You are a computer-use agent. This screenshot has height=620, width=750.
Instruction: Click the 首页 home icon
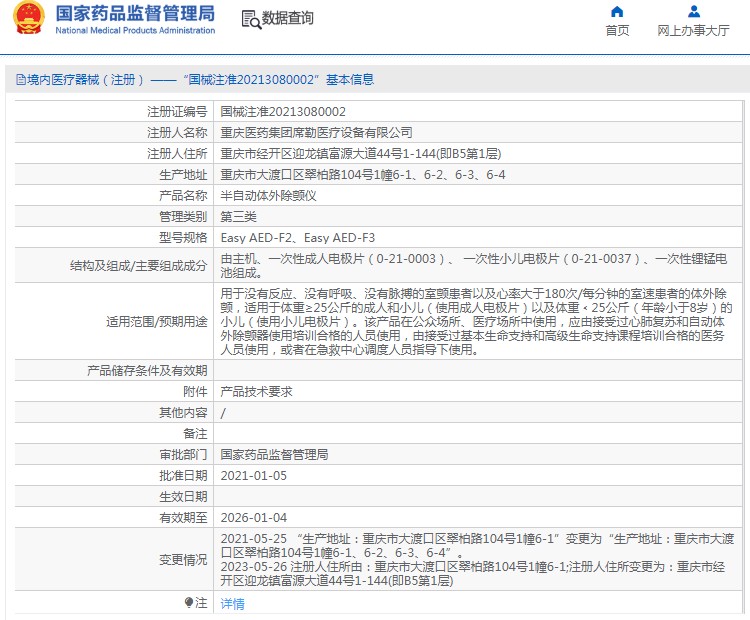click(617, 12)
